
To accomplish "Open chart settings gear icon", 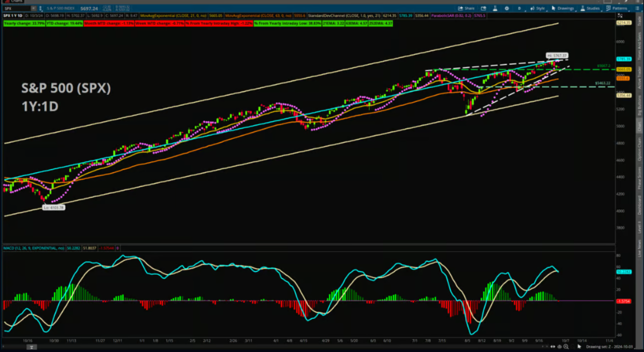I will [506, 9].
